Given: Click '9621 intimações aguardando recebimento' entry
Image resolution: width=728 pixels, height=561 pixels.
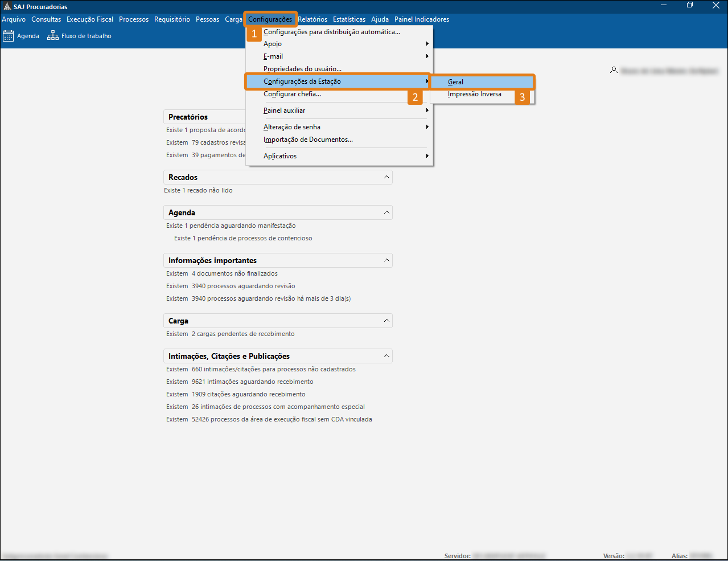Looking at the screenshot, I should click(x=252, y=382).
